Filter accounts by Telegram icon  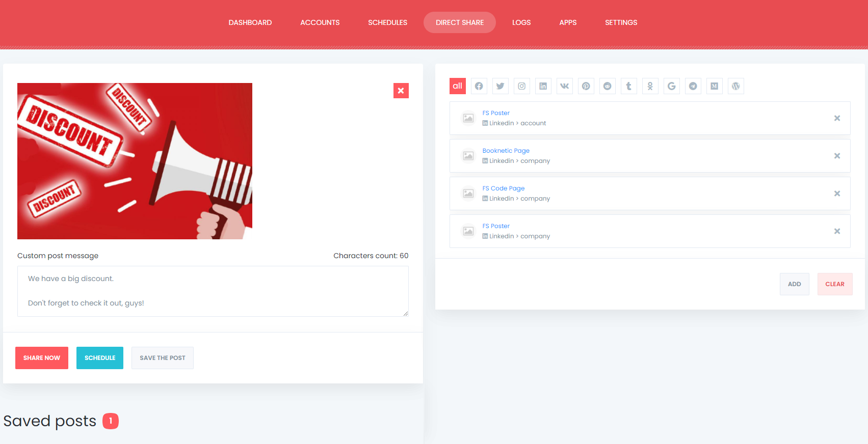point(693,86)
